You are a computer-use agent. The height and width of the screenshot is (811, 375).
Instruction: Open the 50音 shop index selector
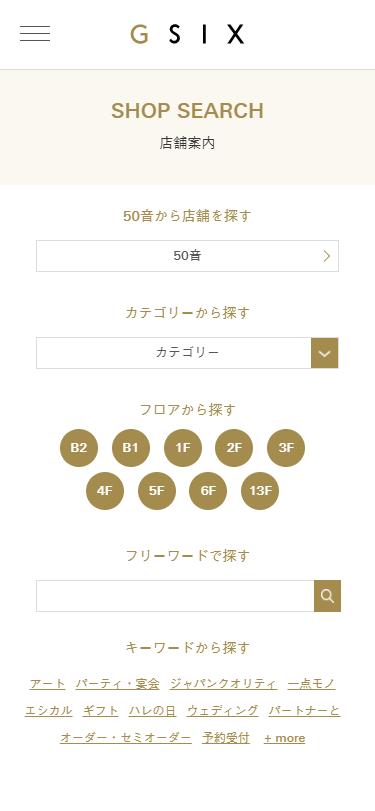[187, 256]
